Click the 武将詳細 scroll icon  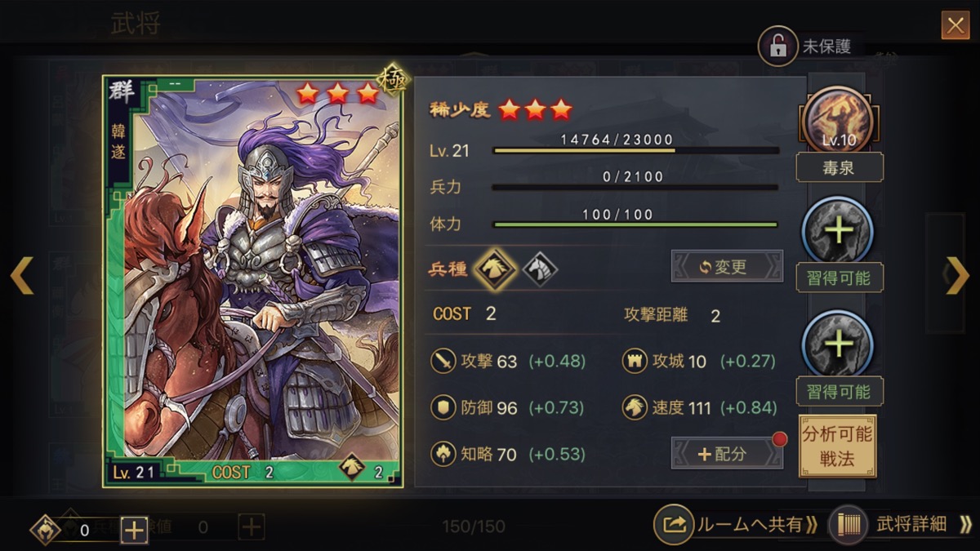[x=848, y=525]
